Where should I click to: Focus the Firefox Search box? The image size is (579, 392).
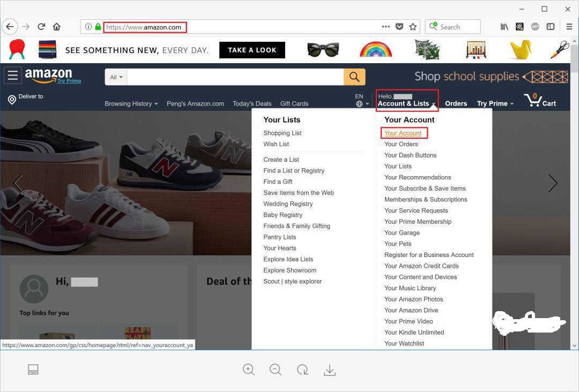pyautogui.click(x=452, y=27)
